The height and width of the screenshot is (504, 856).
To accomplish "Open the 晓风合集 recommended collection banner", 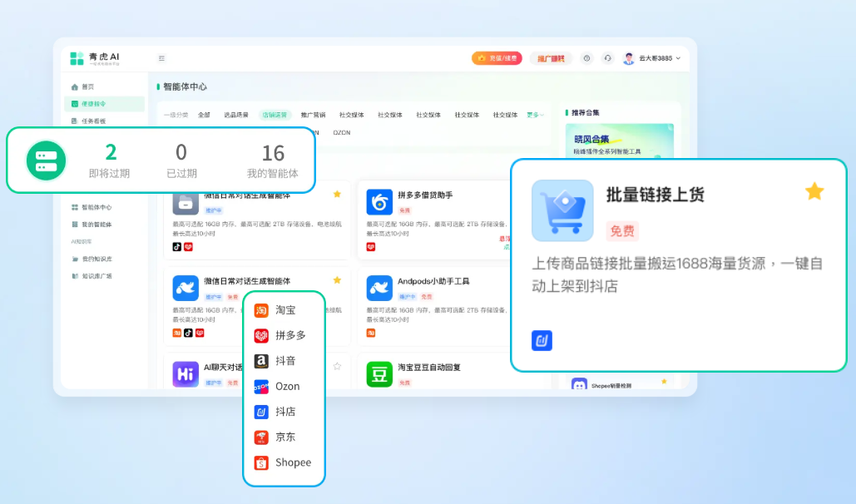I will click(619, 144).
